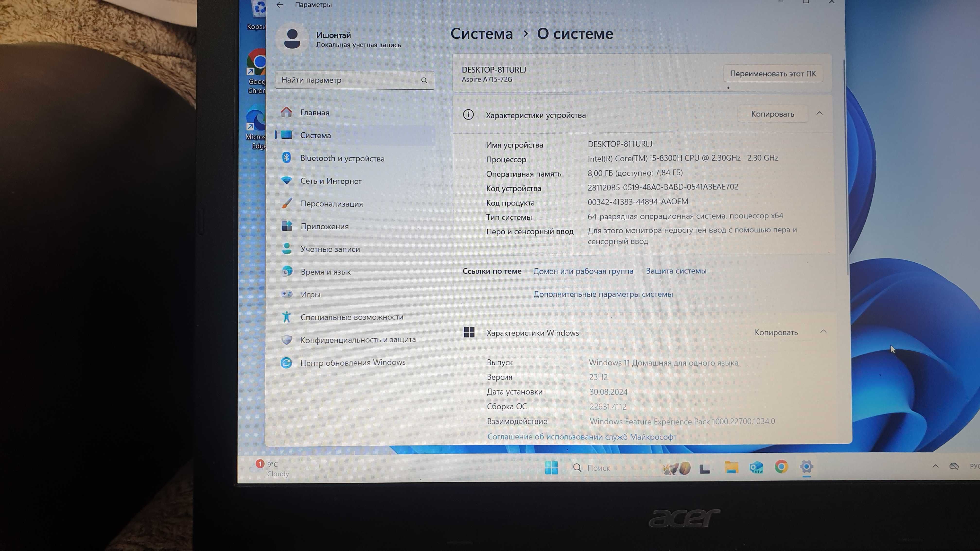Click the search magnifier in Найти параметр

[x=424, y=80]
